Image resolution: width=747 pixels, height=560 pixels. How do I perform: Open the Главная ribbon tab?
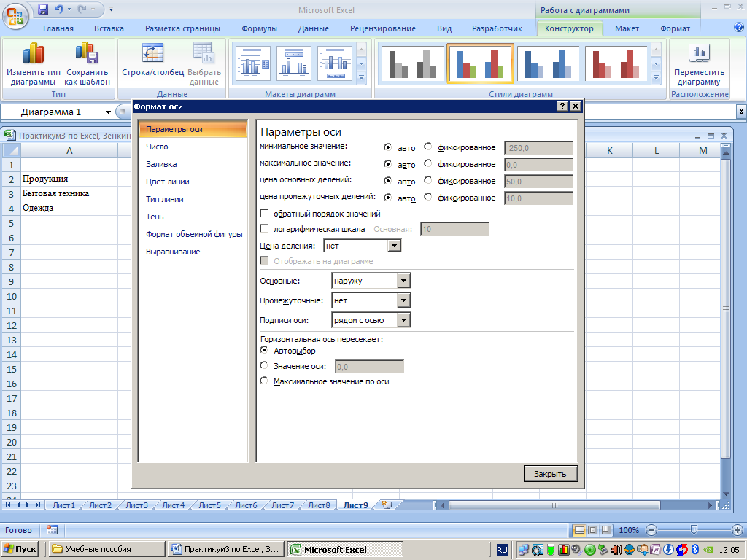[58, 28]
